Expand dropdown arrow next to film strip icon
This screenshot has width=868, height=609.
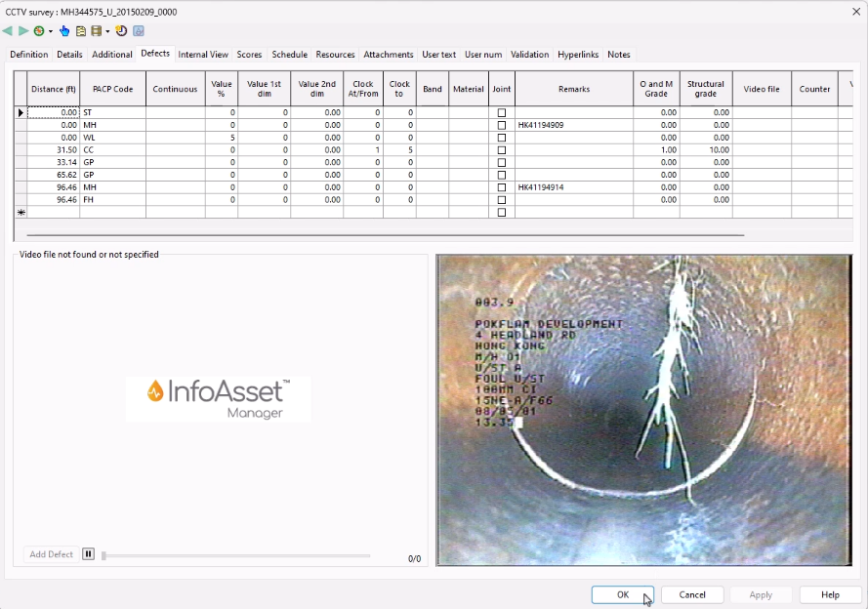click(107, 31)
